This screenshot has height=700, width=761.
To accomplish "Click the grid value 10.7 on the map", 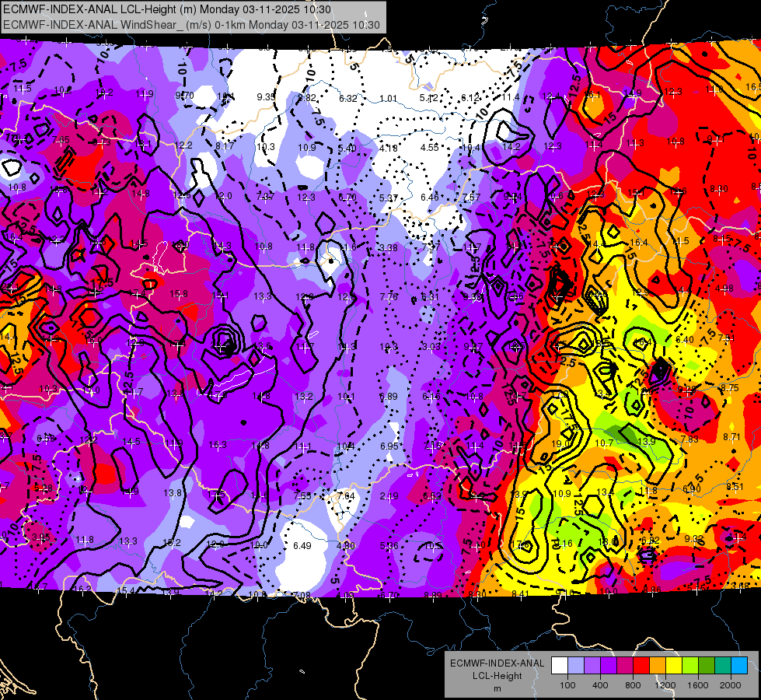I will pos(604,443).
